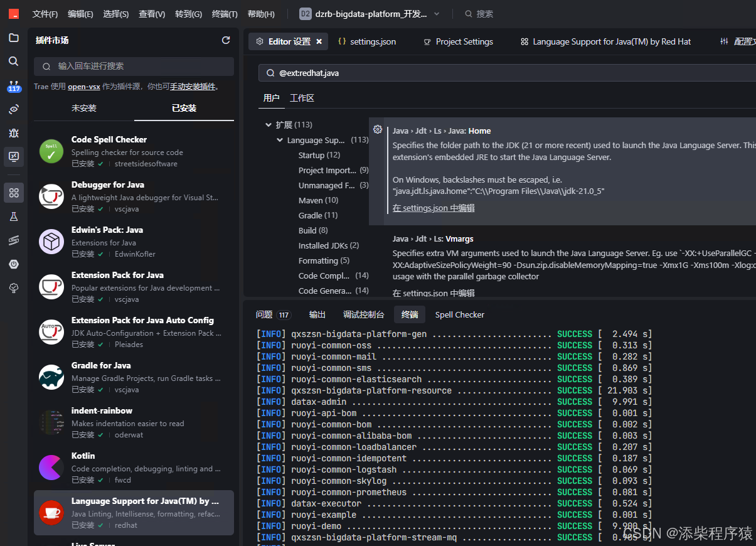
Task: Select Unmanaged F... (3) in settings tree
Action: point(334,185)
